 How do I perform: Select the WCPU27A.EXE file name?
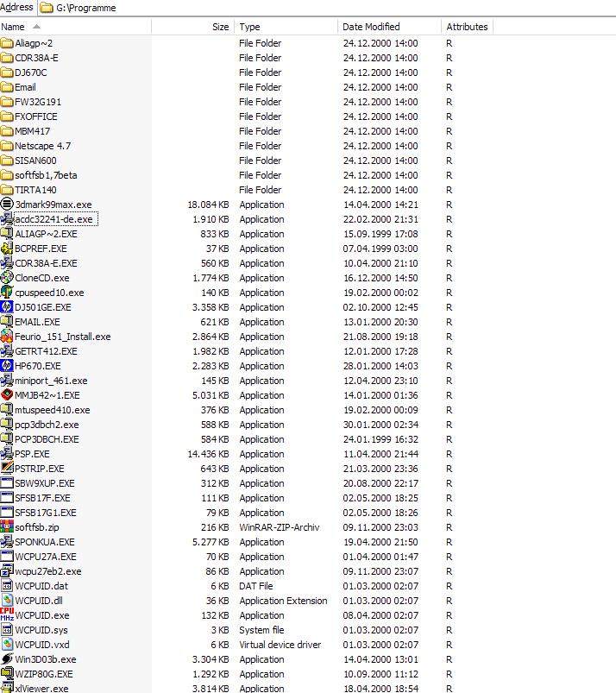coord(46,557)
